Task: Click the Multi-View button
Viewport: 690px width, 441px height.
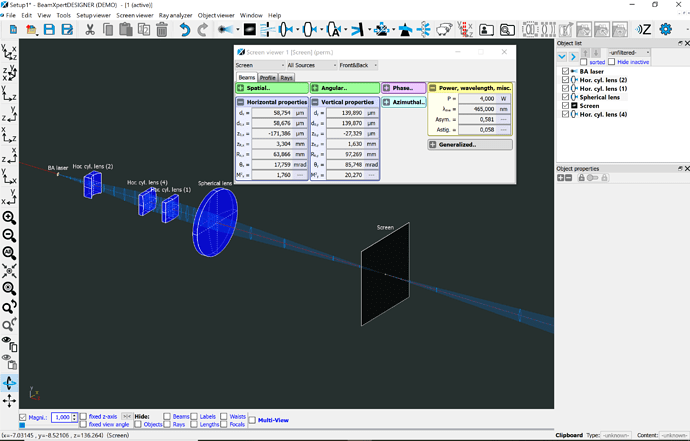Action: (265, 420)
